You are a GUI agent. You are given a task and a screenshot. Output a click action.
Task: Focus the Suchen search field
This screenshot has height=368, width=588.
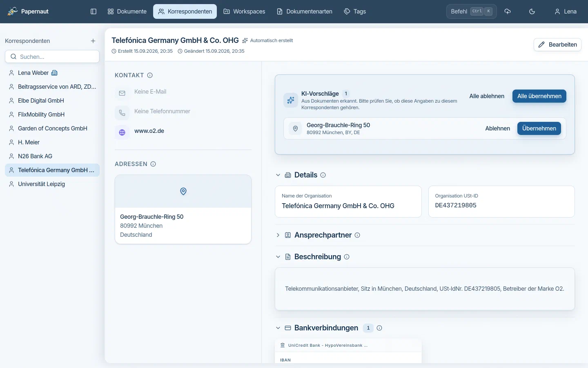[52, 56]
